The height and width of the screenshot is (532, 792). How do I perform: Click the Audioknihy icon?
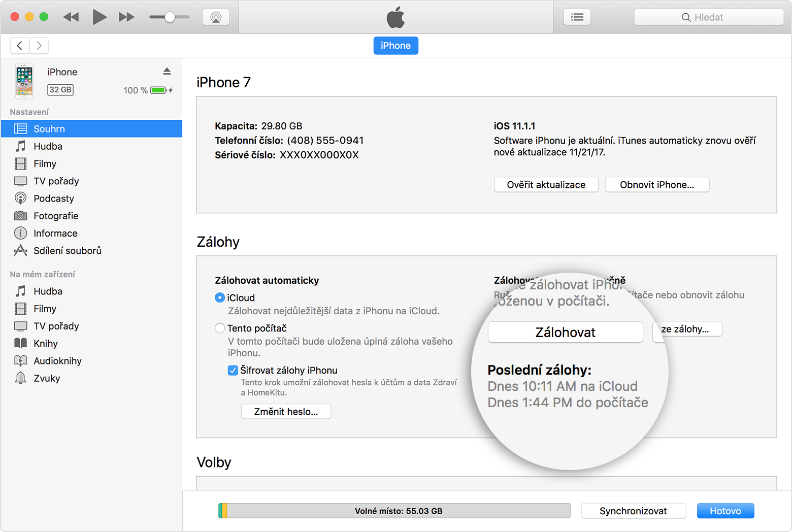coord(20,361)
